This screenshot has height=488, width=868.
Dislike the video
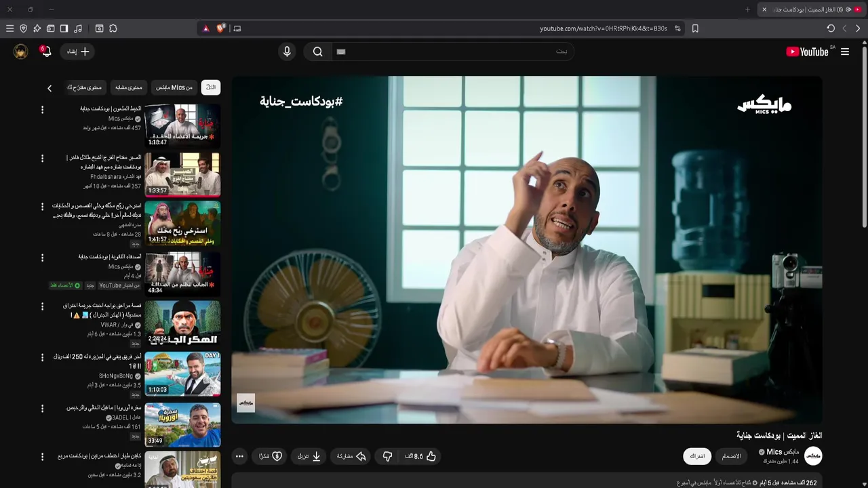pyautogui.click(x=387, y=457)
